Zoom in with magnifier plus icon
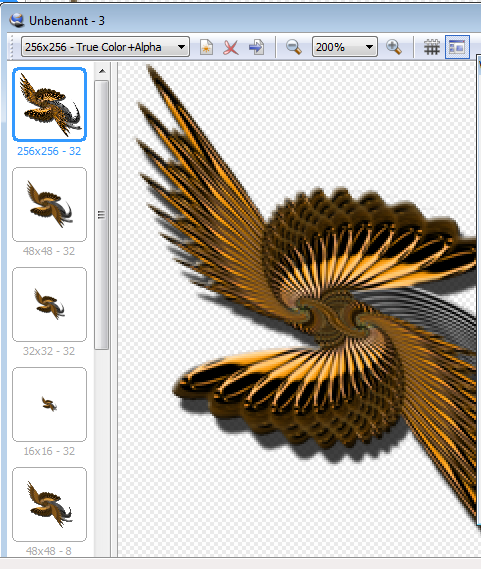This screenshot has width=481, height=569. [x=394, y=47]
